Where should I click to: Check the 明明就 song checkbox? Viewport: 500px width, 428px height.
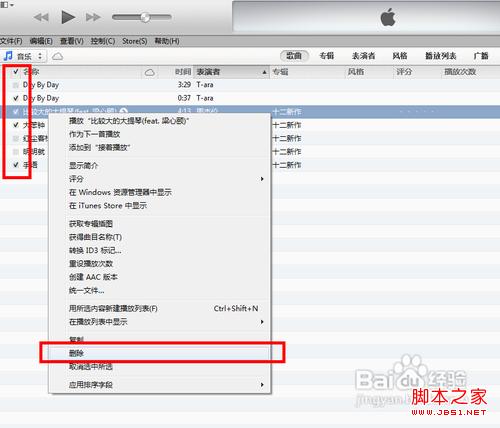[15, 152]
